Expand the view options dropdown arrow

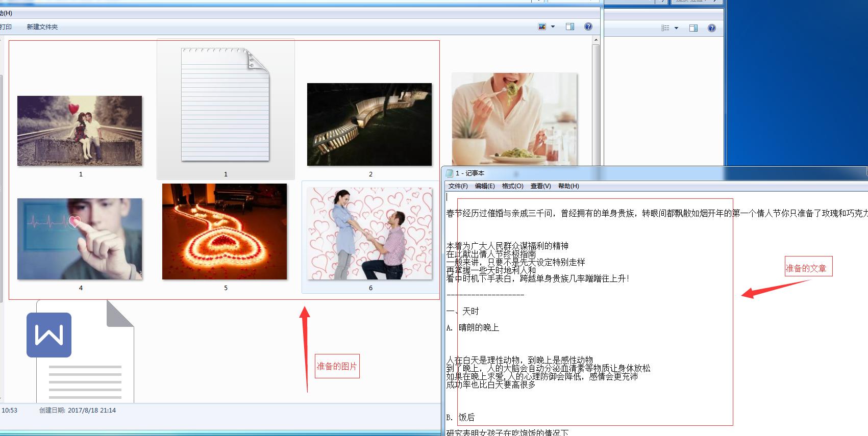pos(553,27)
